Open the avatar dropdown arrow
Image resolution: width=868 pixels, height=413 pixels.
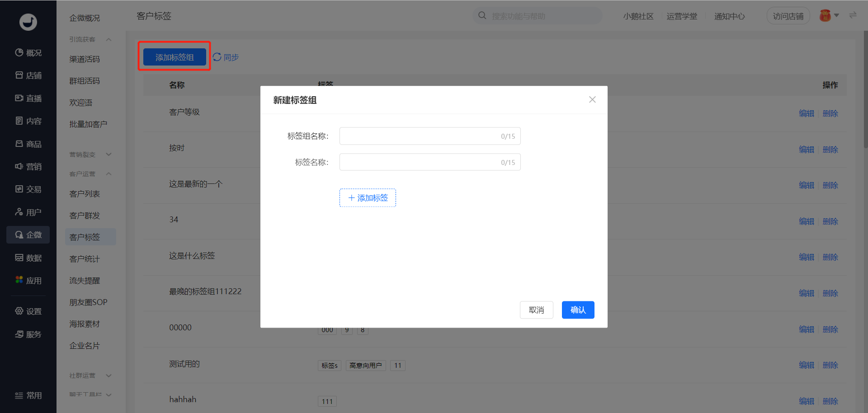[x=836, y=15]
